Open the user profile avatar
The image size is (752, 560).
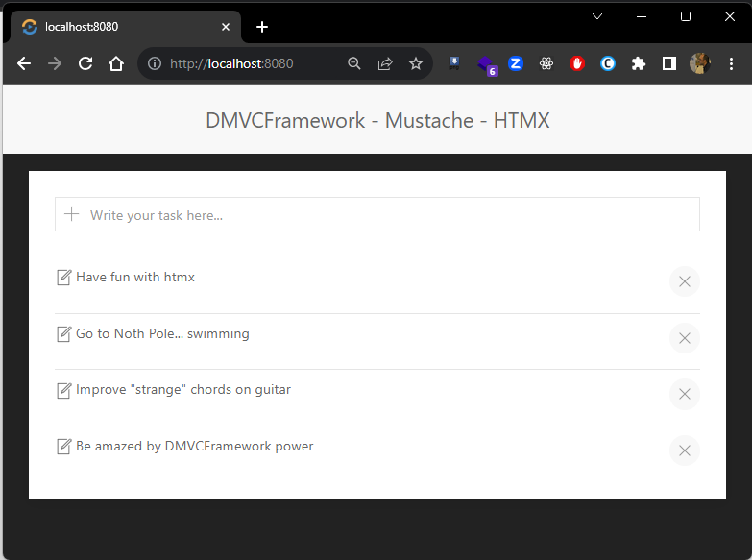pyautogui.click(x=700, y=63)
